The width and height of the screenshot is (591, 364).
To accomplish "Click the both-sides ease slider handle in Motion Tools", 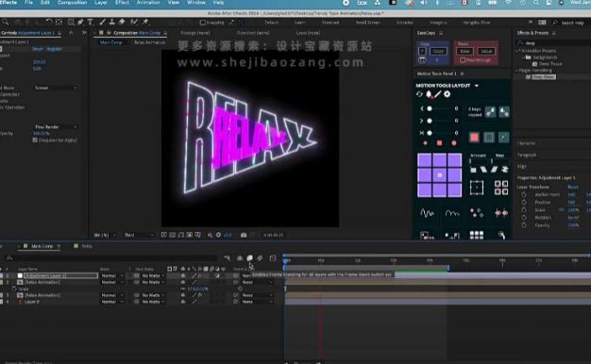I will [430, 133].
